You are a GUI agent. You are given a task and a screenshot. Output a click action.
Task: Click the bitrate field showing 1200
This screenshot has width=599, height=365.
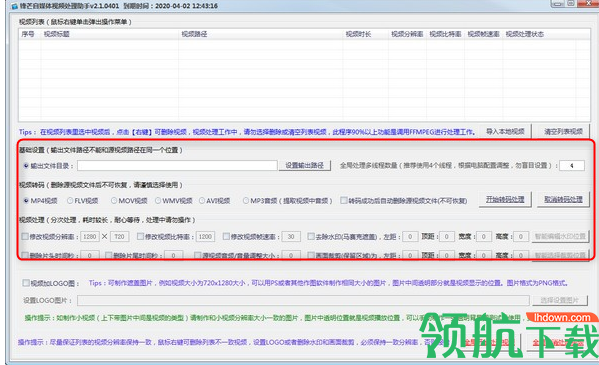coord(205,237)
